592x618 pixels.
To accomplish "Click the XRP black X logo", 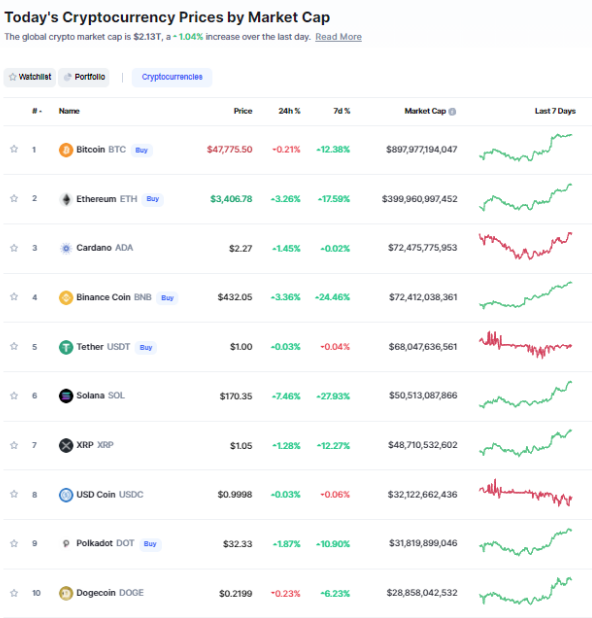I will [66, 445].
